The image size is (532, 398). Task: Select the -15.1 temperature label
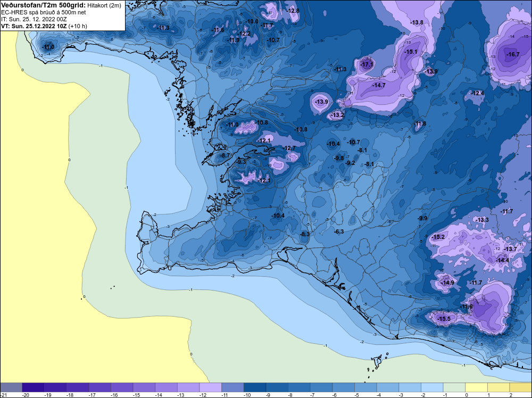[x=411, y=52]
